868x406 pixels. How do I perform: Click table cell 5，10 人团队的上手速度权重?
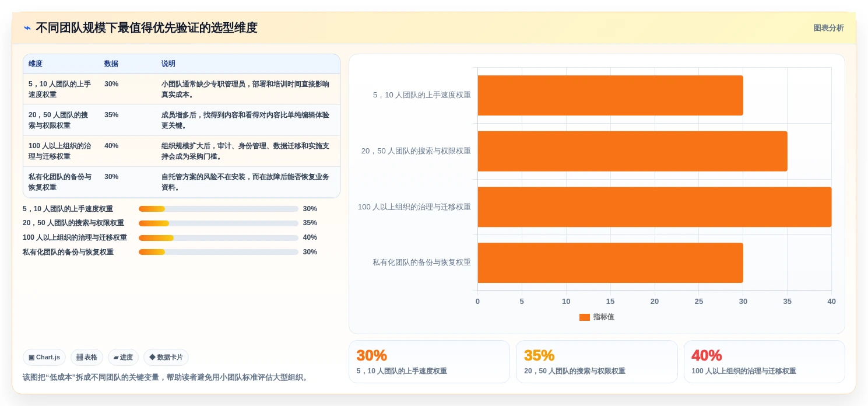coord(61,89)
